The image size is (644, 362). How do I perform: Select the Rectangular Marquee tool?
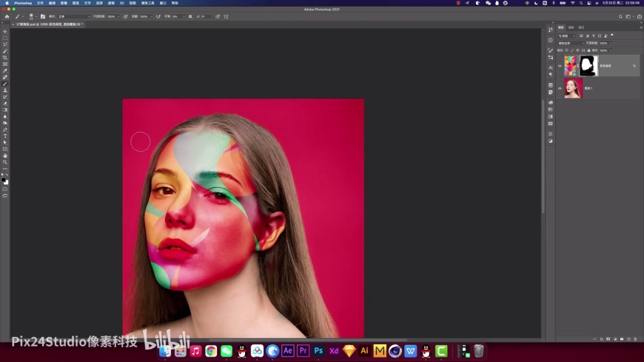pyautogui.click(x=5, y=38)
